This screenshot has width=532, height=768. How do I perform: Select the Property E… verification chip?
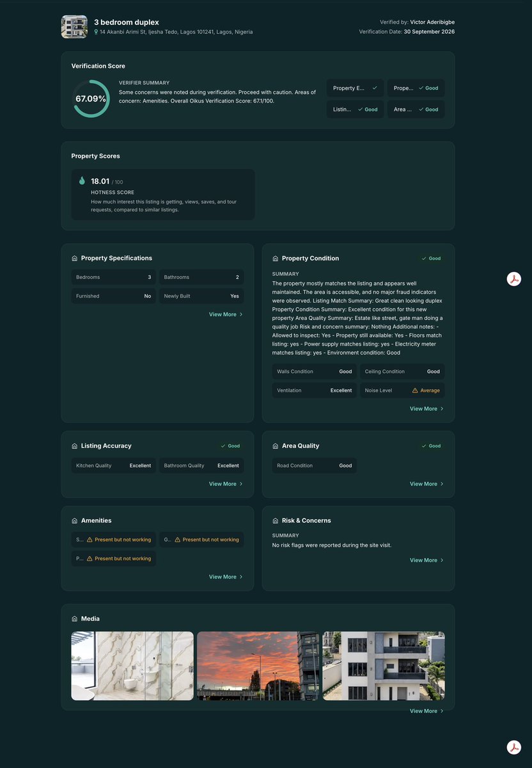[x=356, y=88]
